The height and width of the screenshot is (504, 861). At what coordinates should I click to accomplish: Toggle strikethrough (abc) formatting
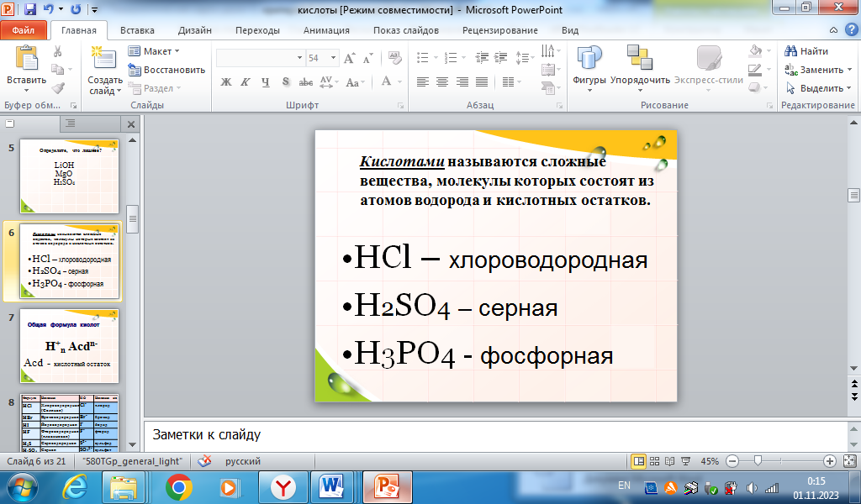pyautogui.click(x=306, y=82)
